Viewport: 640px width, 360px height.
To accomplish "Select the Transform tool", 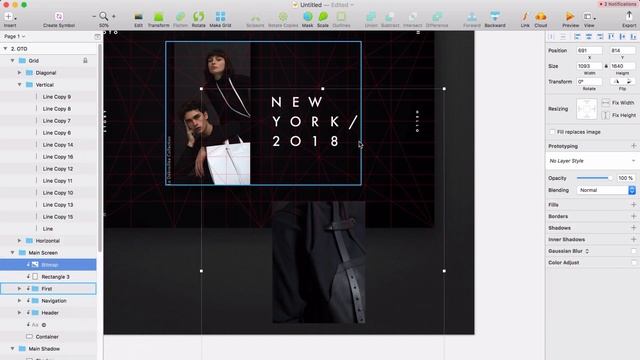I will [x=158, y=19].
